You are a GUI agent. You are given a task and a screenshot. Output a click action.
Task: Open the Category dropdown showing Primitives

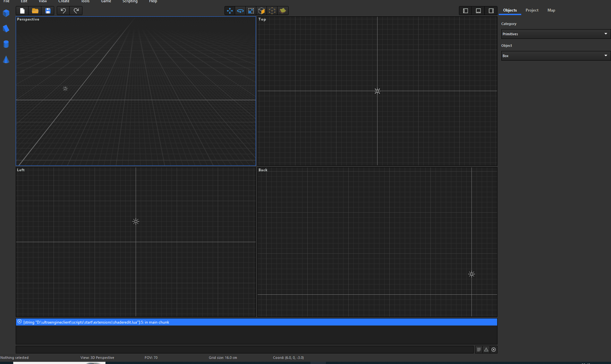point(555,34)
